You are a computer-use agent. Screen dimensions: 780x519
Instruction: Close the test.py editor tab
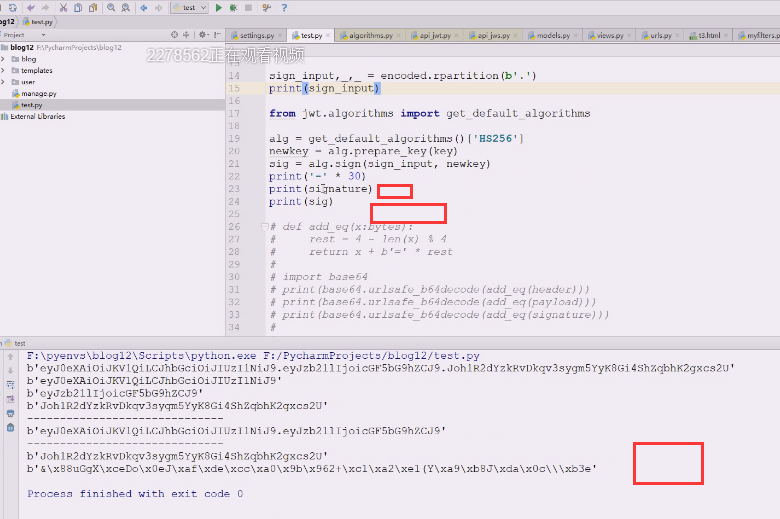pos(328,35)
